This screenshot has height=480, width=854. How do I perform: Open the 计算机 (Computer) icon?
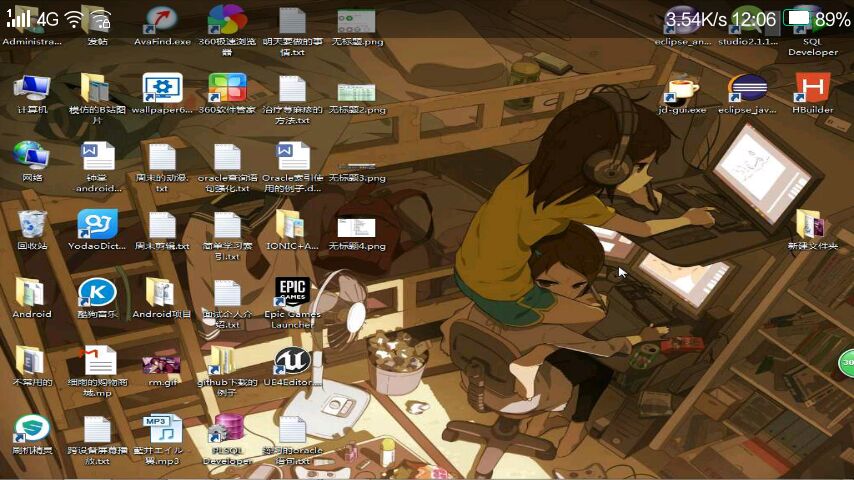tap(32, 94)
